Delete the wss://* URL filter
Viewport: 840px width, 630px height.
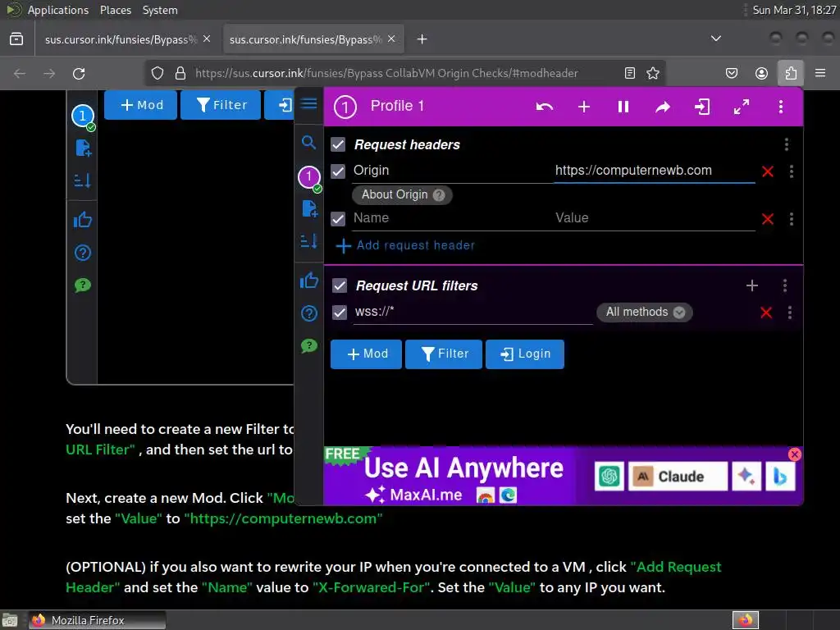766,313
